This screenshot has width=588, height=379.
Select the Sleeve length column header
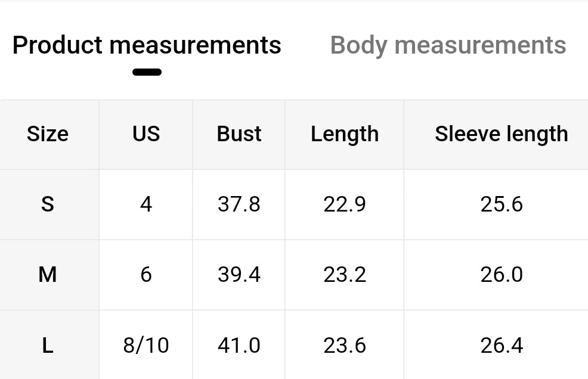(x=501, y=134)
